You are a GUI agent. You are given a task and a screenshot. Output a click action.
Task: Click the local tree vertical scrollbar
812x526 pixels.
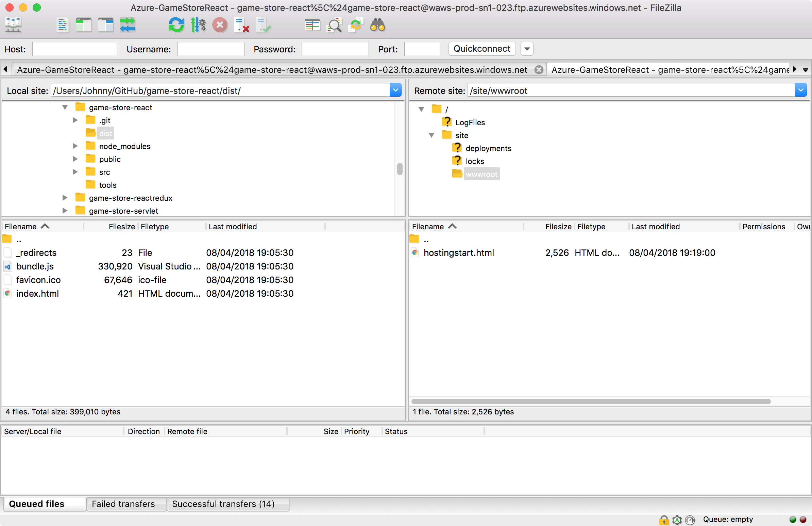coord(400,169)
